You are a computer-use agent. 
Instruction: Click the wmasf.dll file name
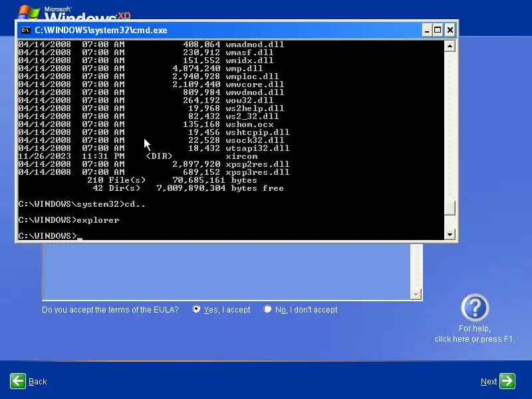(249, 53)
